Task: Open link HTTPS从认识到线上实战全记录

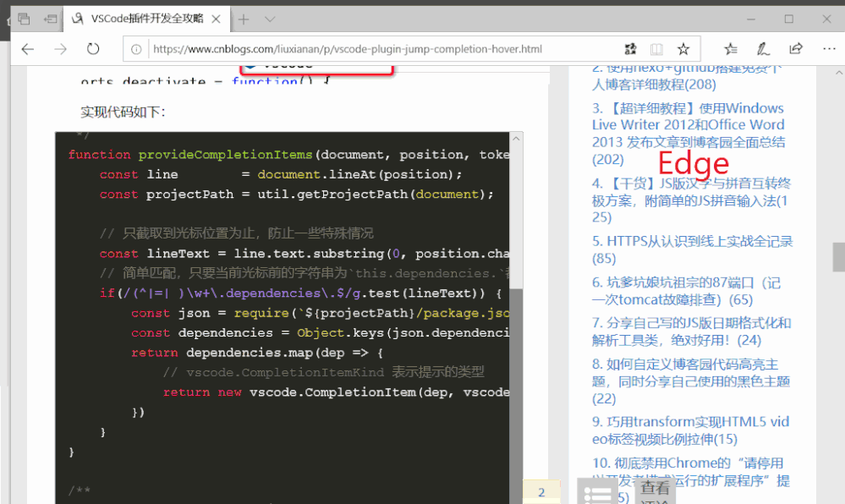Action: (692, 249)
